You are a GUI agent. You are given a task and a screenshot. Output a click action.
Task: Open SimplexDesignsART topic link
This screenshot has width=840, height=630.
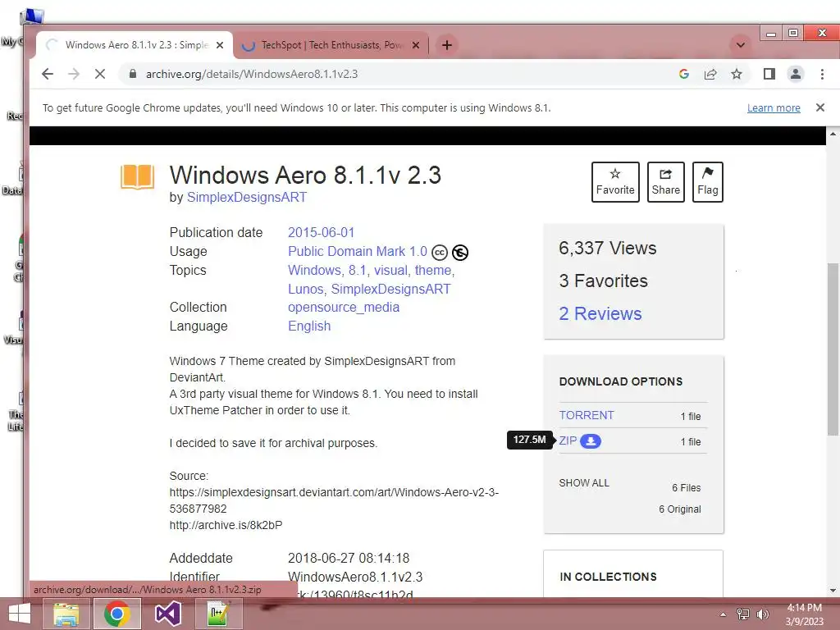point(390,289)
